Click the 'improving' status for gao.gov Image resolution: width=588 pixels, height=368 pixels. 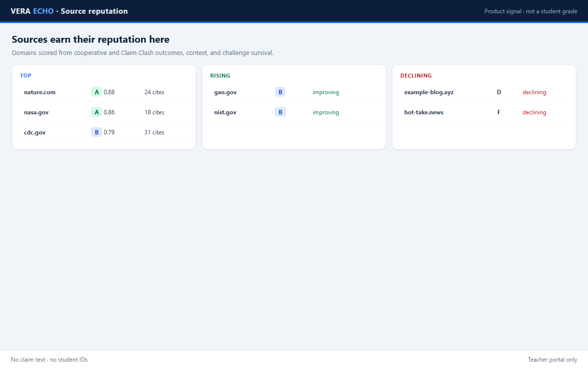click(326, 92)
